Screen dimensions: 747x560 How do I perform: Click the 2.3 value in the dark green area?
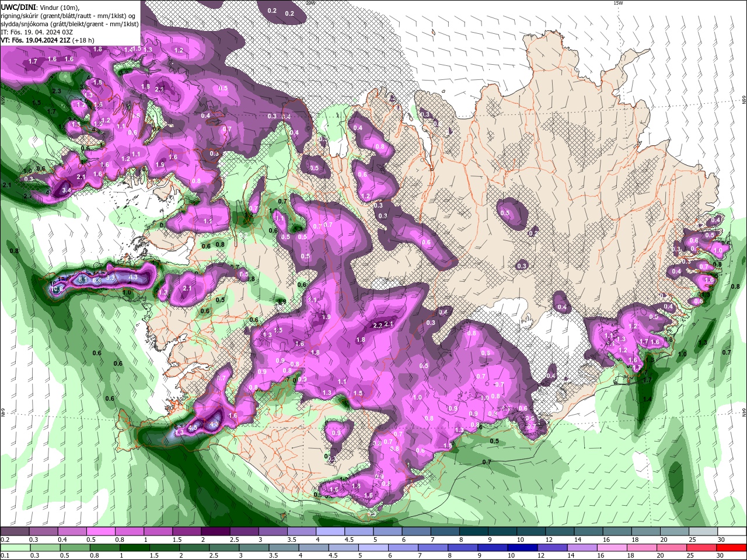pos(57,92)
